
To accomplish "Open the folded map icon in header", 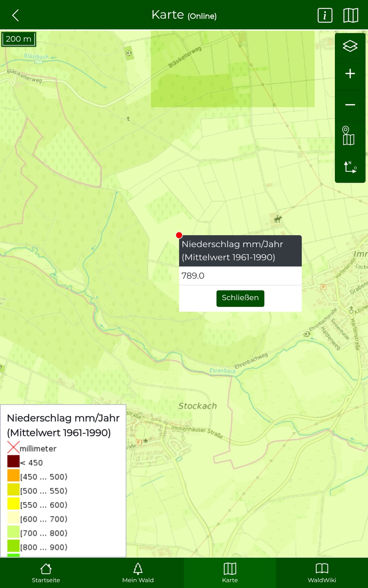I will (x=350, y=15).
